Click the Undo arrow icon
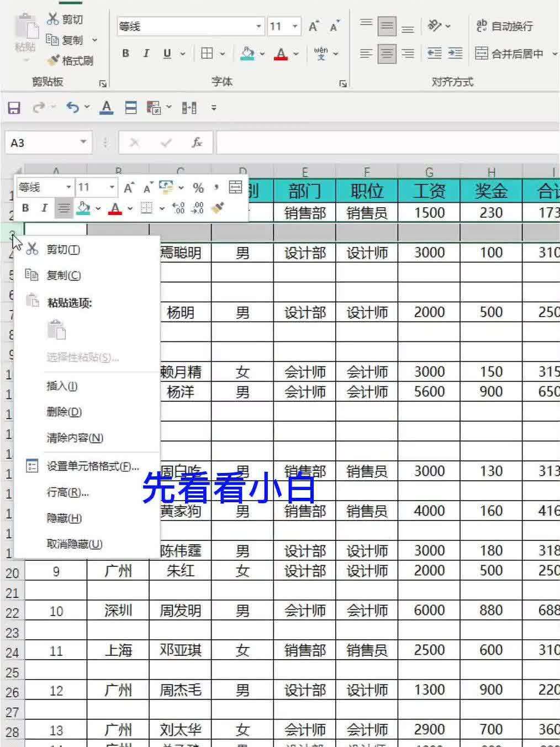Image resolution: width=560 pixels, height=747 pixels. [73, 107]
